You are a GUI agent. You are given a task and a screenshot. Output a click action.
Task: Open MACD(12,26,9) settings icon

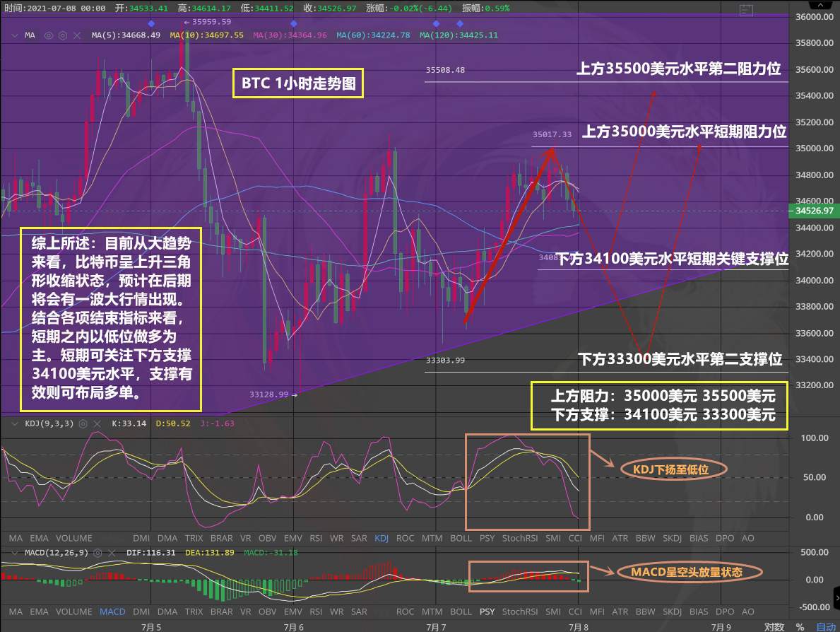[97, 553]
